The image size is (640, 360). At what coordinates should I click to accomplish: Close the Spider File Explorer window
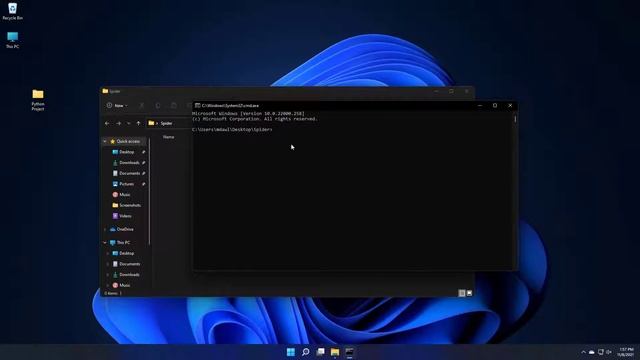467,91
